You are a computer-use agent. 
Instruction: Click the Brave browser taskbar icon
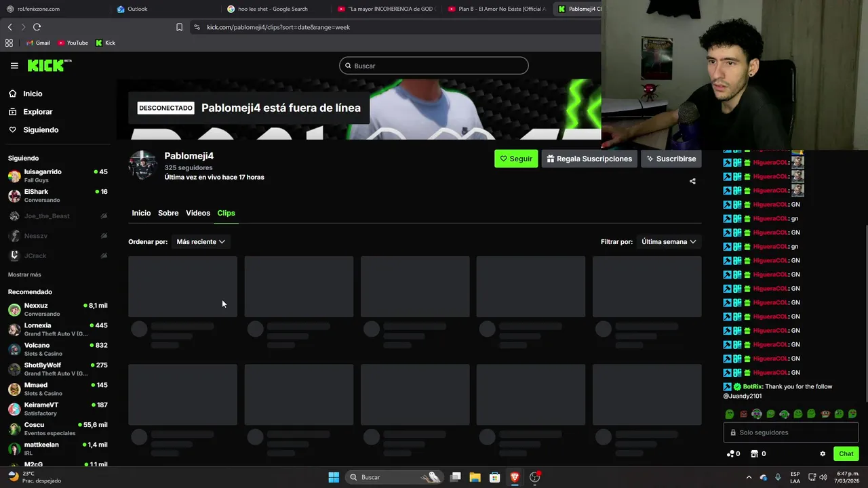click(x=515, y=477)
